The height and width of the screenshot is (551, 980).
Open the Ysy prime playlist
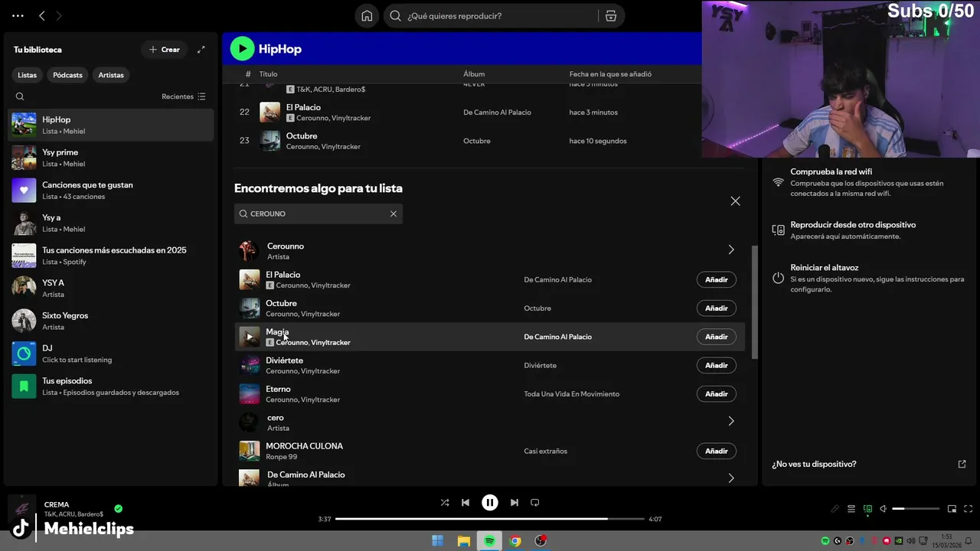111,158
